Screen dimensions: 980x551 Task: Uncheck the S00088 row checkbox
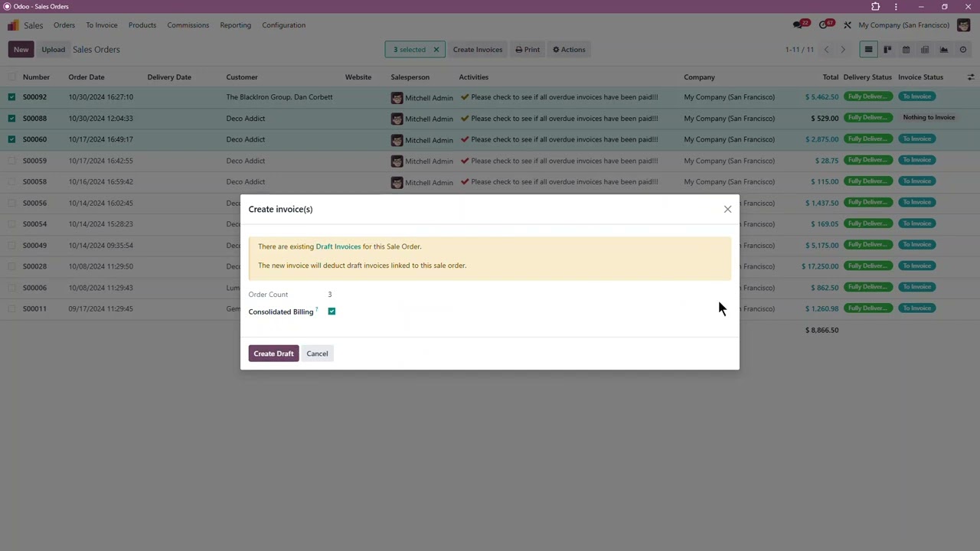click(11, 119)
